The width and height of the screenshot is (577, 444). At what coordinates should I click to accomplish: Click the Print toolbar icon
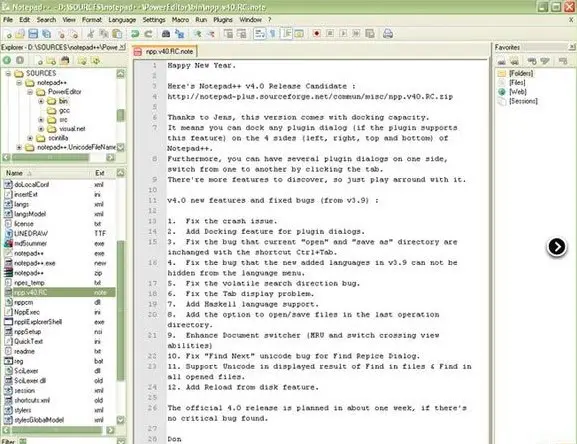(388, 34)
